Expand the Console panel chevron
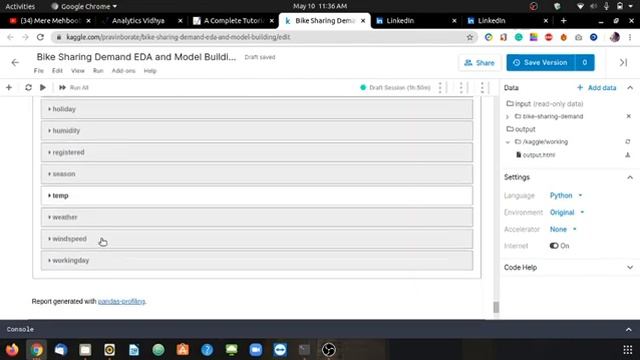The width and height of the screenshot is (640, 360). (x=629, y=329)
